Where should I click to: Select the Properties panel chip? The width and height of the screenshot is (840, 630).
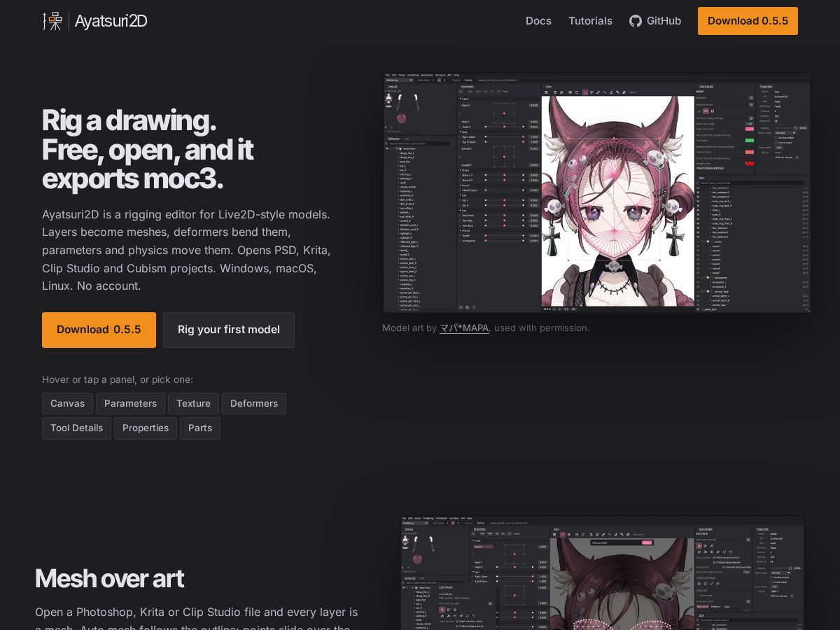(146, 428)
